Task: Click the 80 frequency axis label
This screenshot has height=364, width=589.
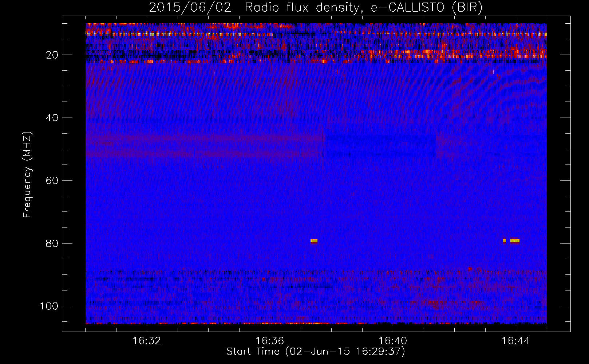Action: tap(52, 244)
